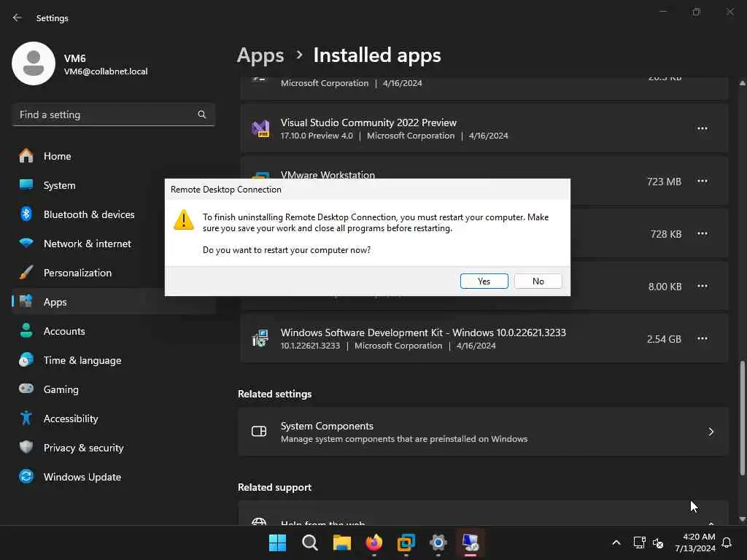
Task: Click the Windows Software Development Kit icon
Action: (260, 338)
